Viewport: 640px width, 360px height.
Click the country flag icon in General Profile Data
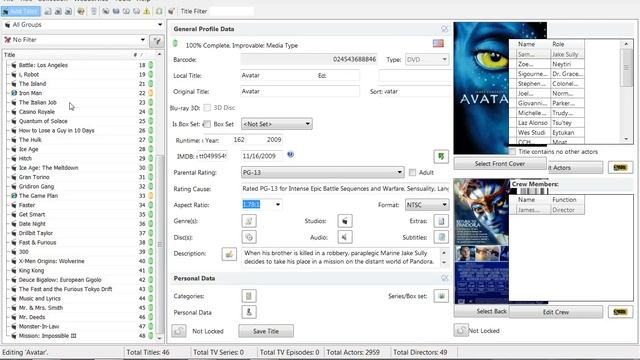coord(438,43)
